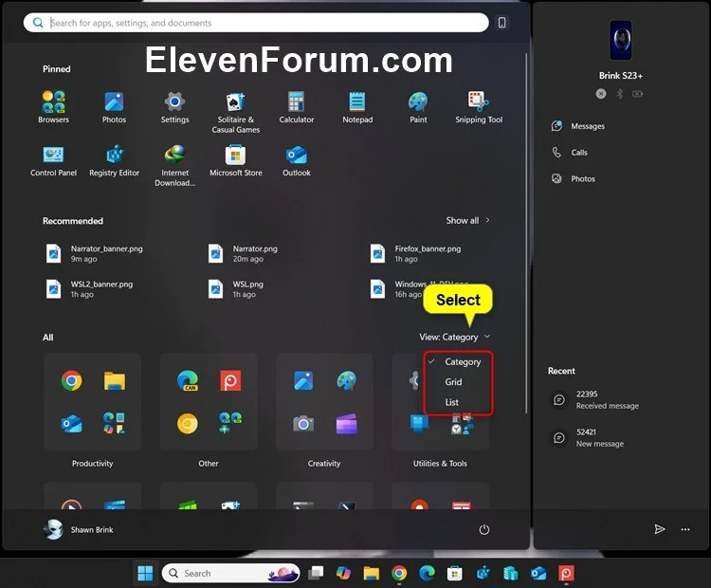
Task: Open the Notepad app
Action: coord(357,107)
